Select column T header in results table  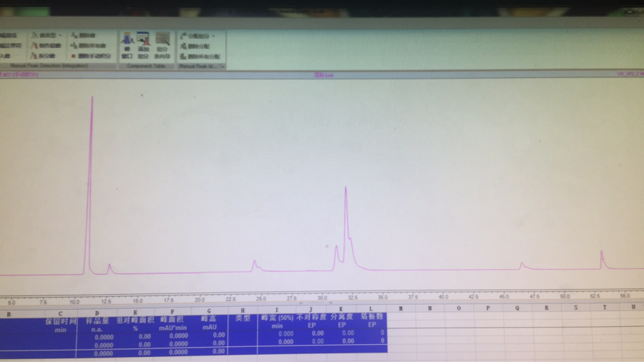(x=605, y=307)
